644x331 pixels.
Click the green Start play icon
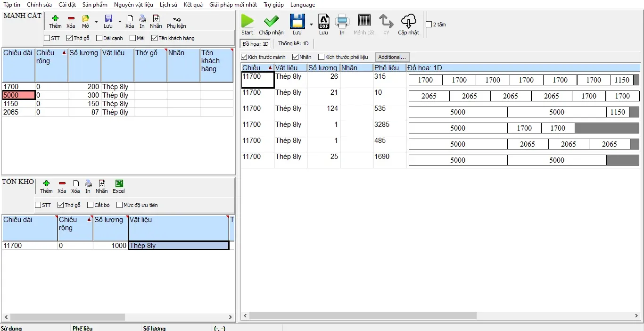[248, 21]
